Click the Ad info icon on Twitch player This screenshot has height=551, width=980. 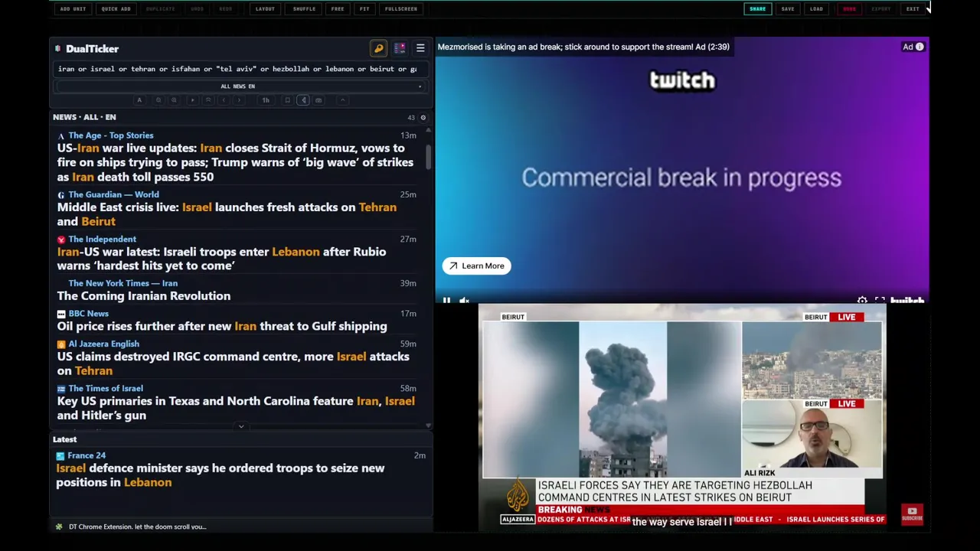point(920,47)
